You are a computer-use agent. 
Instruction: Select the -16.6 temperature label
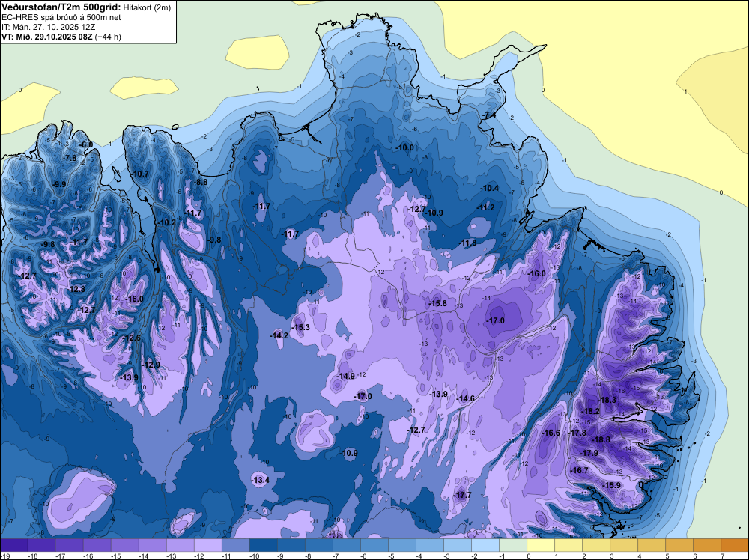point(551,433)
